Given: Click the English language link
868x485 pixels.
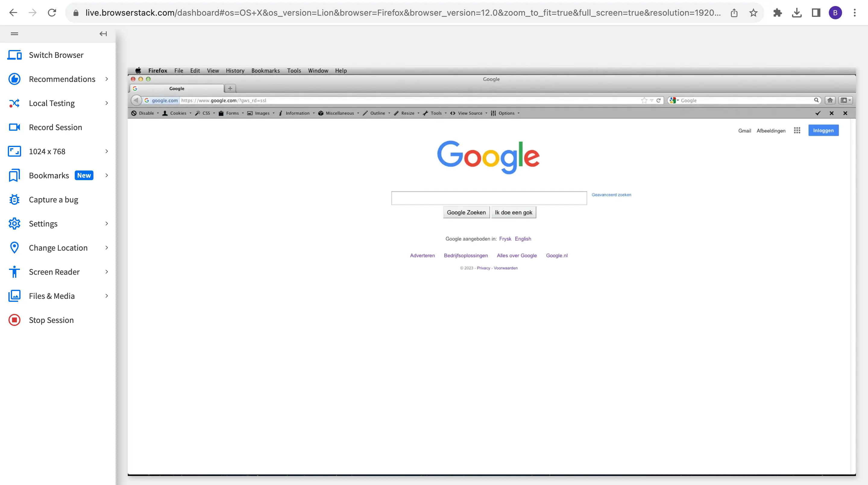Looking at the screenshot, I should click(x=523, y=239).
